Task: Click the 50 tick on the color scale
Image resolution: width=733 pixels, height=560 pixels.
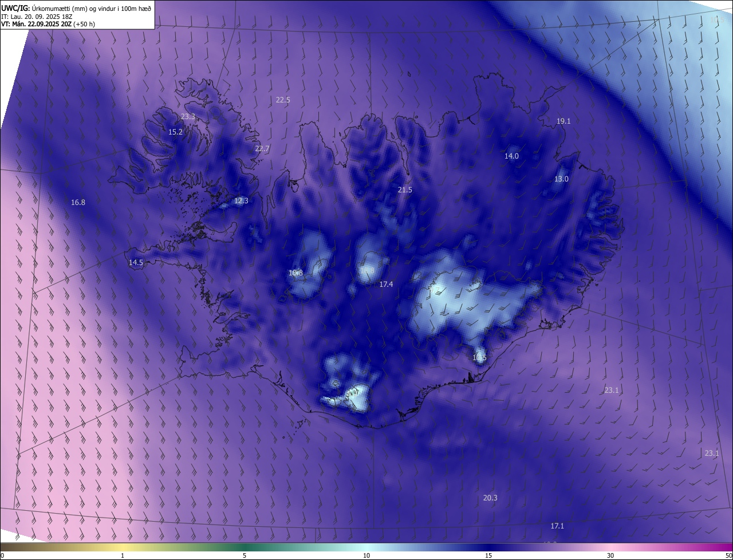Action: (728, 555)
